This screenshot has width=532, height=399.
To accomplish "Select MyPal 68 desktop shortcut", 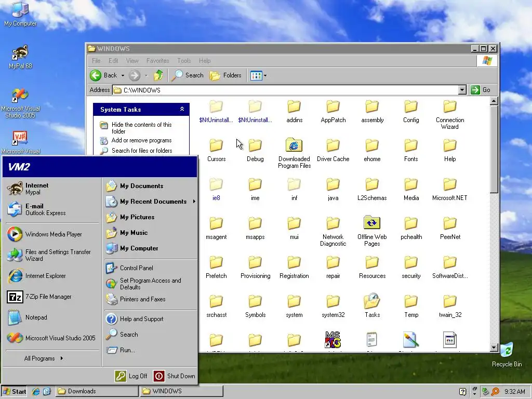I will (20, 57).
